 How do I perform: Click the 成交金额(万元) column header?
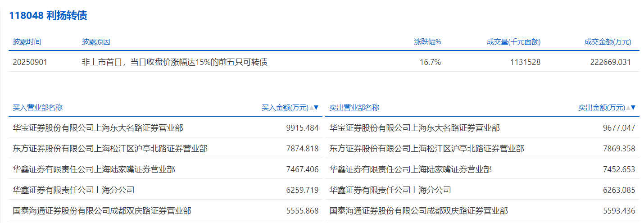[x=608, y=42]
